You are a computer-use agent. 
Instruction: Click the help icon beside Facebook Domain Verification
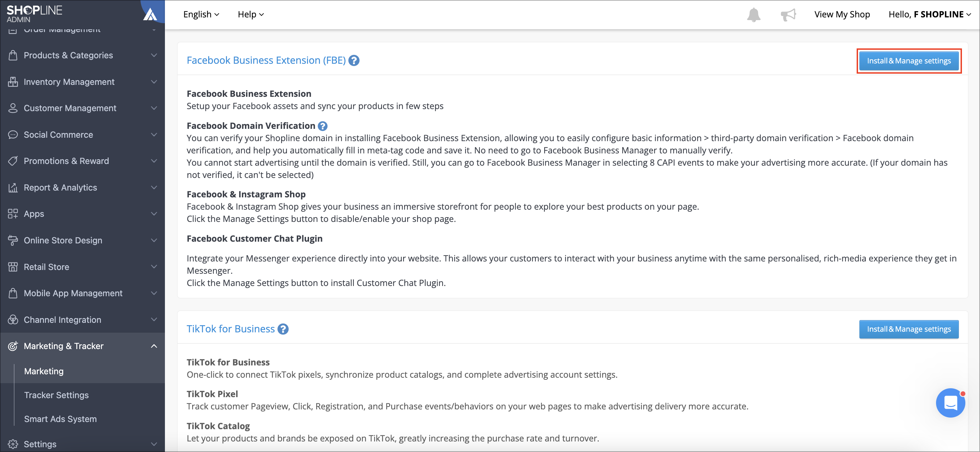point(323,126)
